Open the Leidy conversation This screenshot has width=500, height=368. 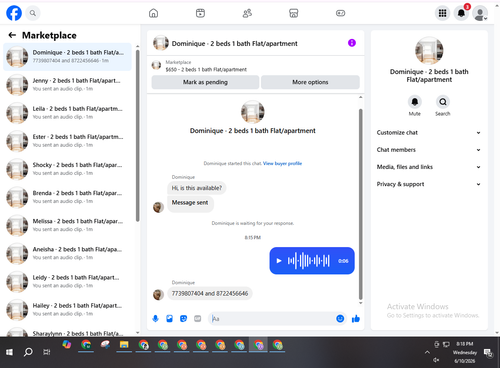tap(67, 282)
